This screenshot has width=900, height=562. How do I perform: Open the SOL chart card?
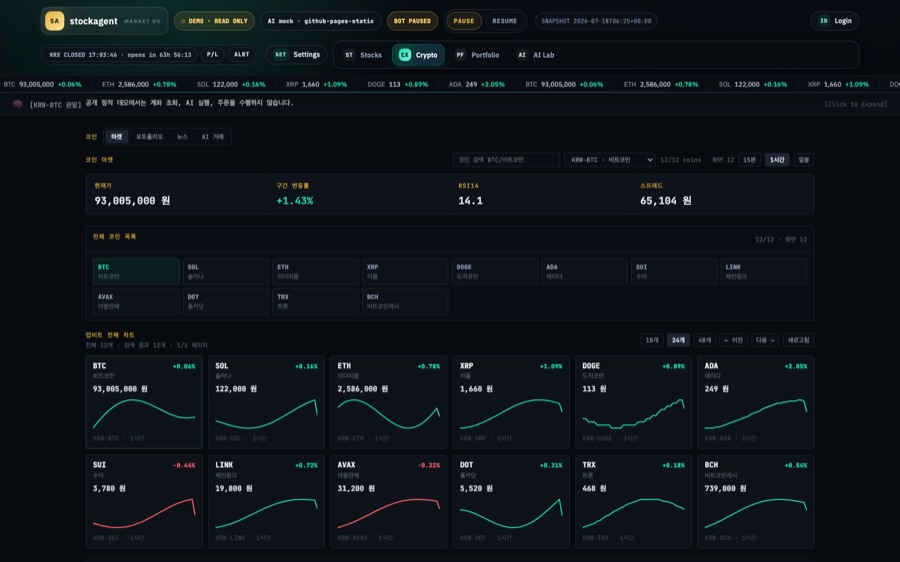click(x=266, y=402)
